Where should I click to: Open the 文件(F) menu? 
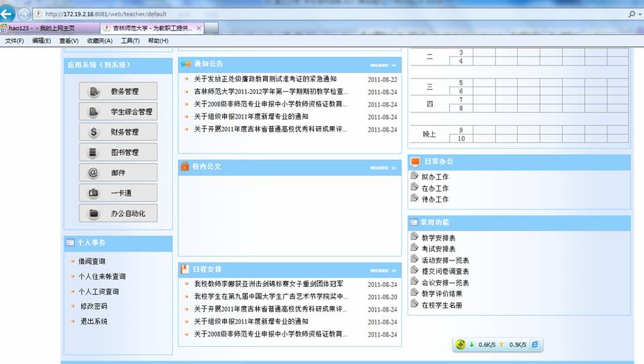[14, 41]
